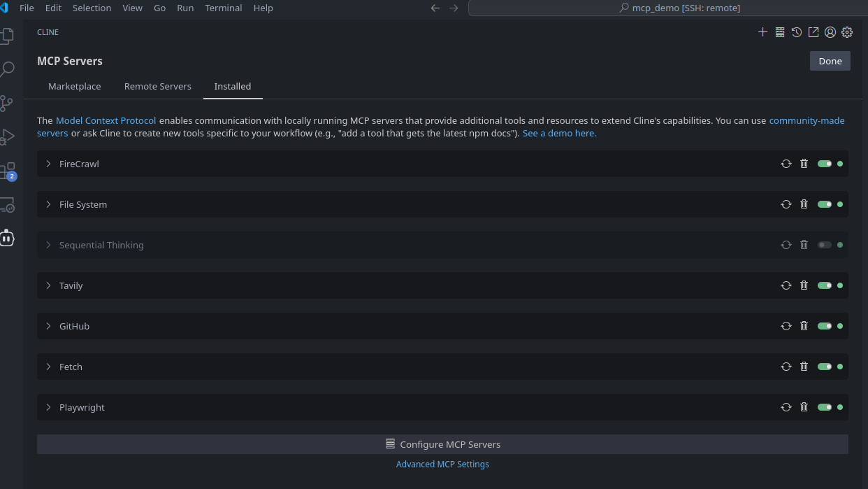Viewport: 868px width, 489px height.
Task: Go back with the left arrow
Action: pyautogui.click(x=435, y=8)
